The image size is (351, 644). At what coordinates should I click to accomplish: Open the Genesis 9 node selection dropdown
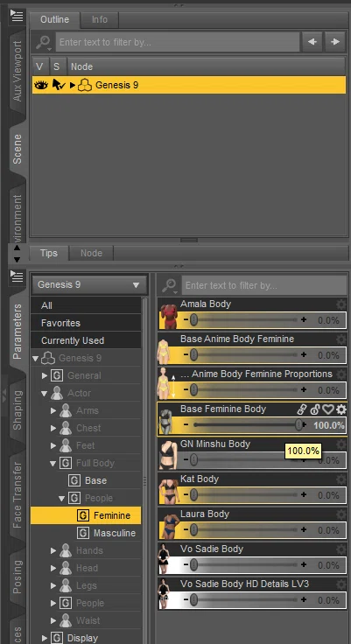88,284
